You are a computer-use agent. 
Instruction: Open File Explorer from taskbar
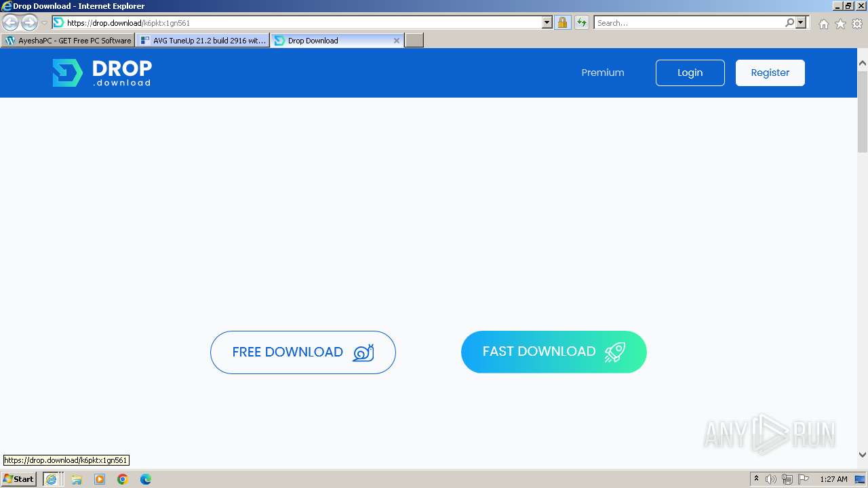(x=77, y=479)
